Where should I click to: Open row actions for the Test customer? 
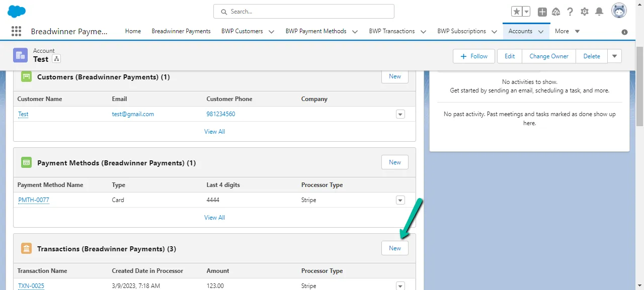tap(400, 114)
